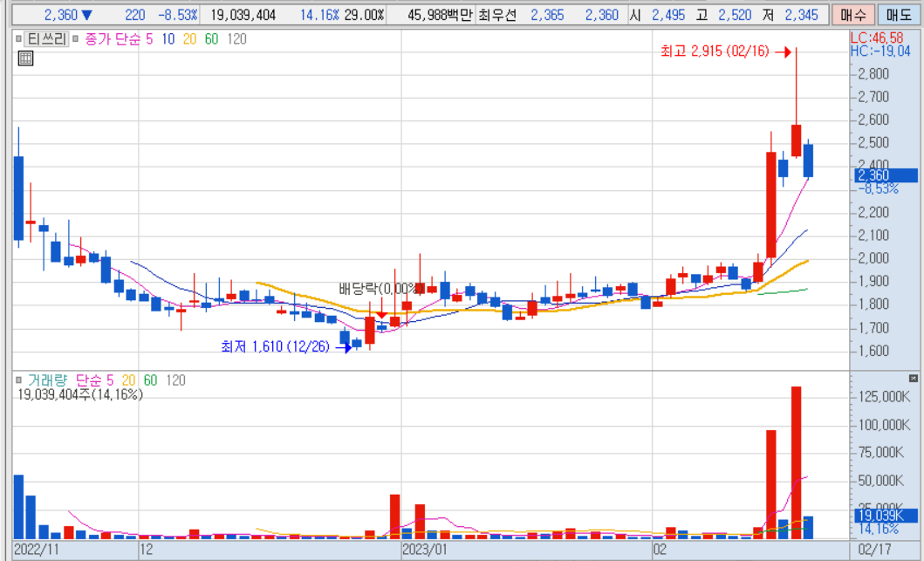This screenshot has height=561, width=924.
Task: Click the 매수 buy button
Action: pyautogui.click(x=852, y=15)
